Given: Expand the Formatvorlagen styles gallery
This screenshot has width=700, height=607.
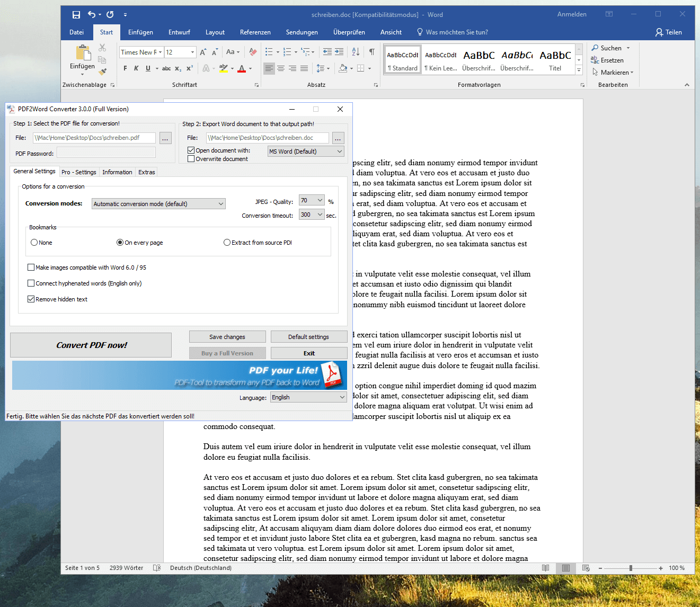Looking at the screenshot, I should click(x=579, y=70).
